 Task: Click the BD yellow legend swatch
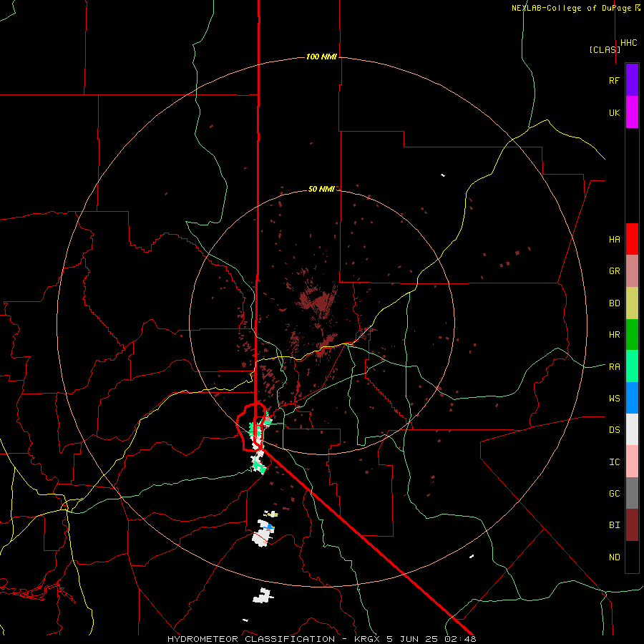632,303
